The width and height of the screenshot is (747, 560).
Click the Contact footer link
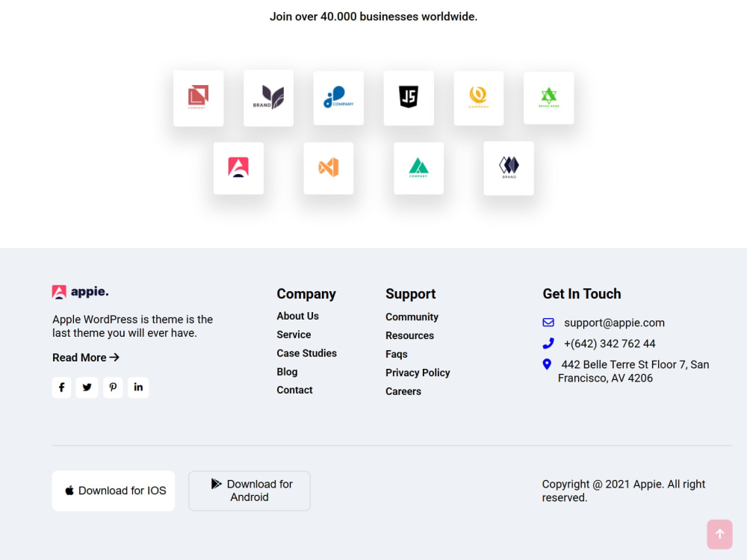294,390
